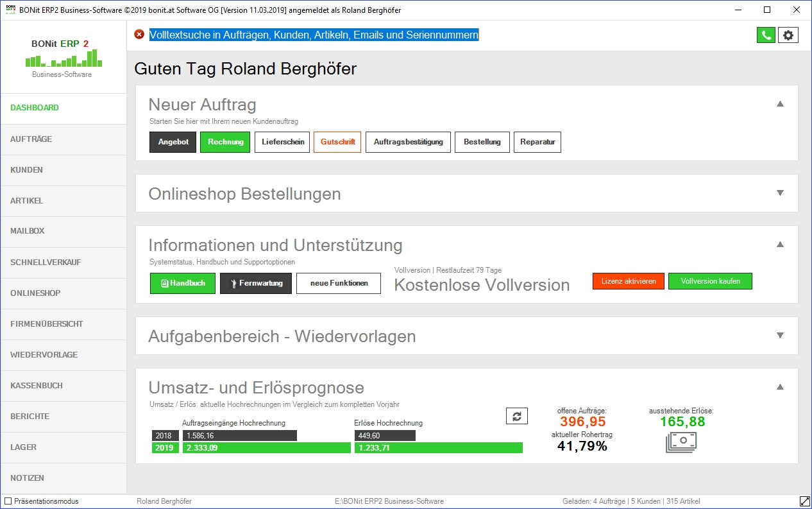Viewport: 812px width, 509px height.
Task: Click status bar Geladen counts text
Action: 631,501
